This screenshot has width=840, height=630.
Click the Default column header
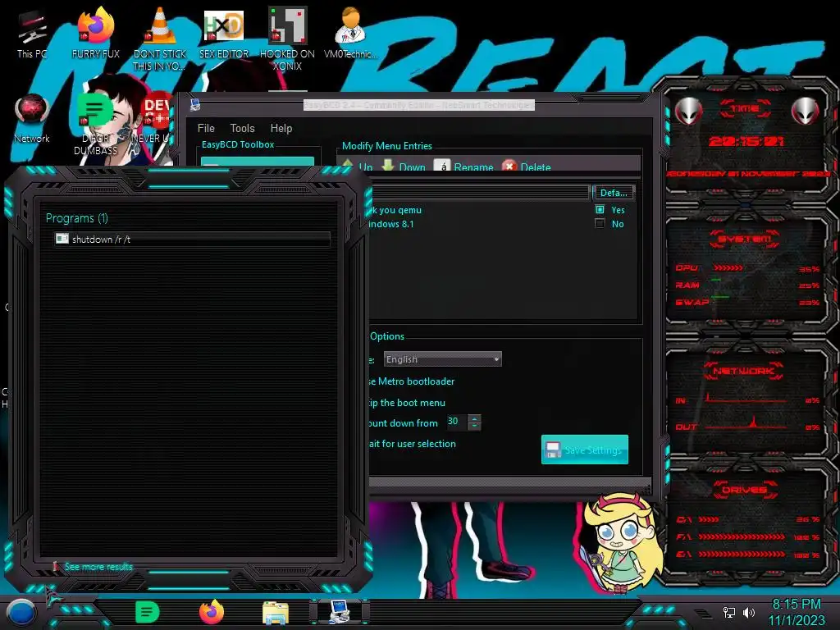pyautogui.click(x=614, y=193)
